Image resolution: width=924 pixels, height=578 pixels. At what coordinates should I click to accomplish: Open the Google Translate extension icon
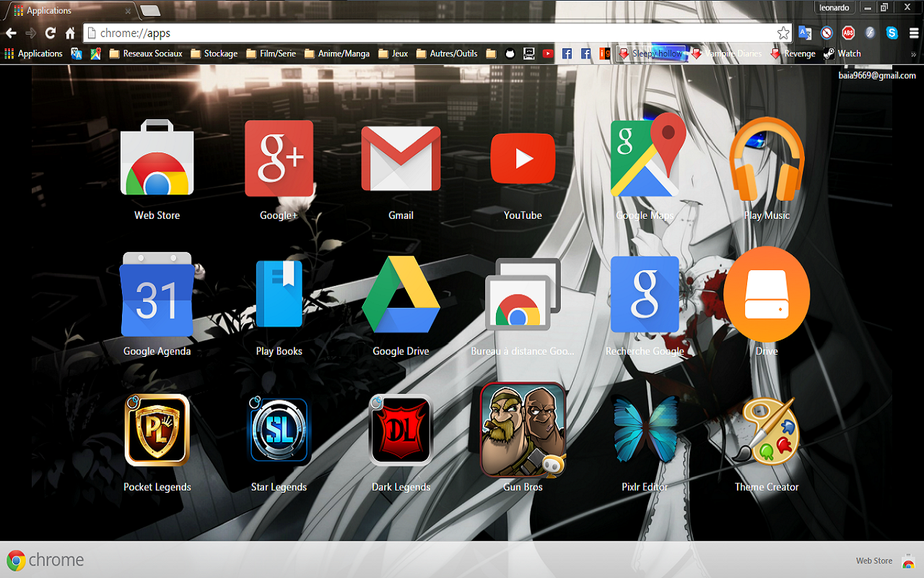(805, 33)
